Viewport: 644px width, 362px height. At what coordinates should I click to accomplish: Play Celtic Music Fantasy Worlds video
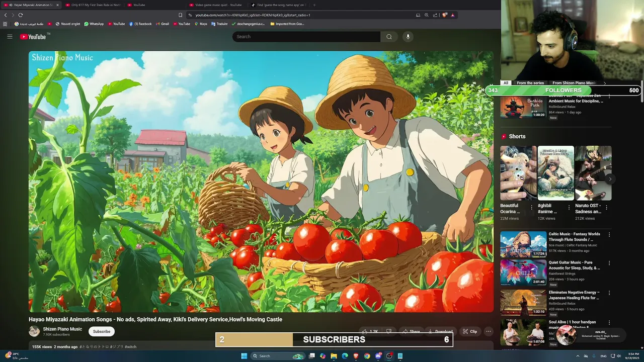[523, 244]
